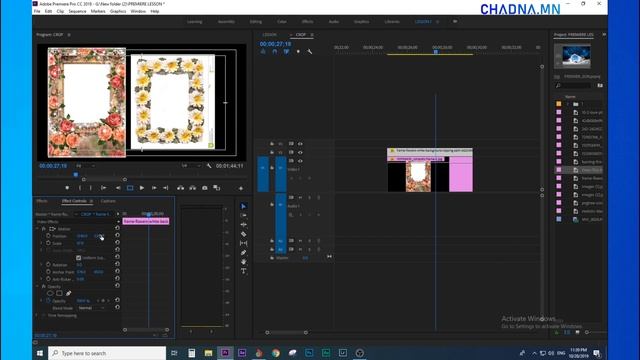
Task: Toggle animation stopwatch for Opacity
Action: [48, 300]
